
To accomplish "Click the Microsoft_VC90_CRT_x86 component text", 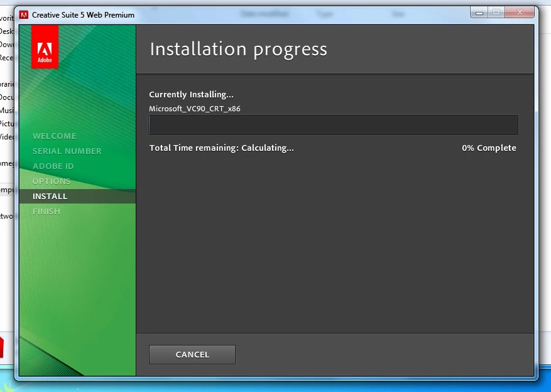I will click(x=195, y=109).
